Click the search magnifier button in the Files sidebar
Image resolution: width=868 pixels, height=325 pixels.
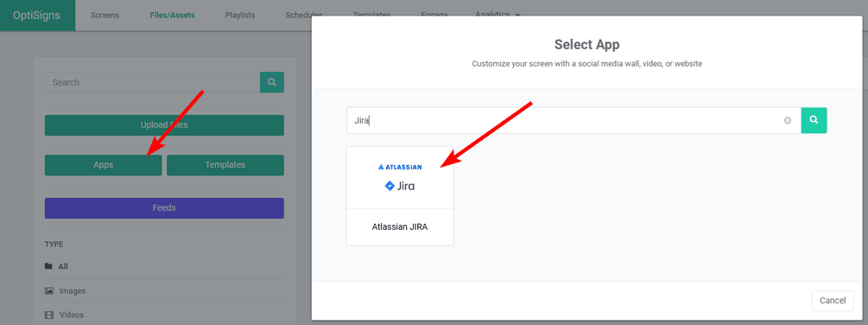[x=272, y=82]
